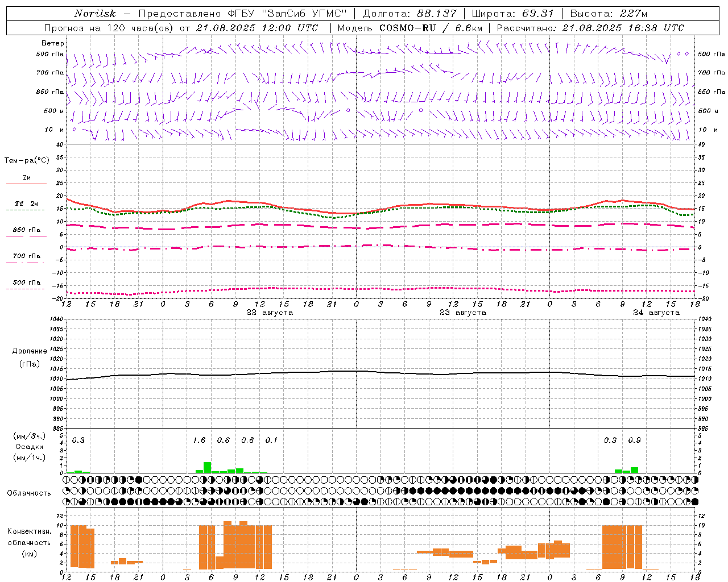Click "700 гПа" in the temperature legend
This screenshot has width=728, height=582.
click(27, 256)
